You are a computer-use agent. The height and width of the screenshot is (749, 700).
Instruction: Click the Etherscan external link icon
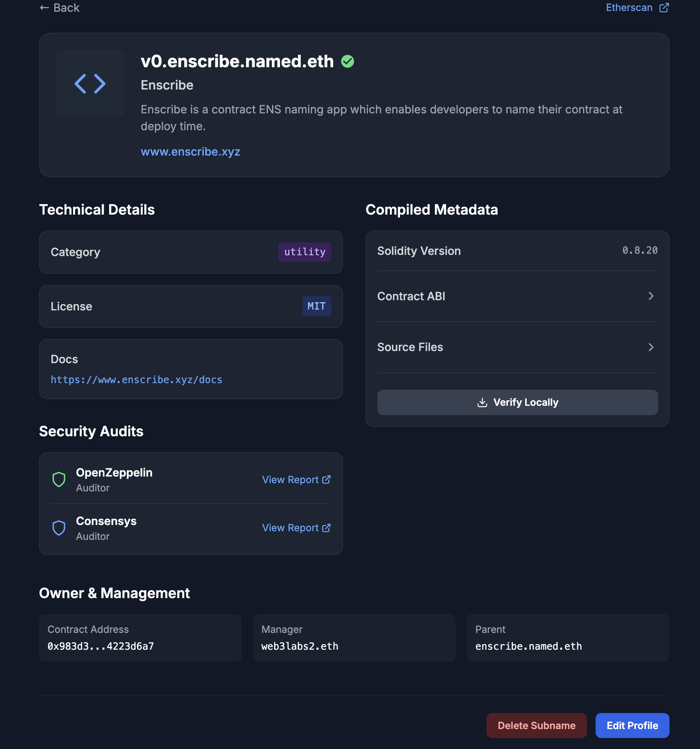pyautogui.click(x=664, y=8)
